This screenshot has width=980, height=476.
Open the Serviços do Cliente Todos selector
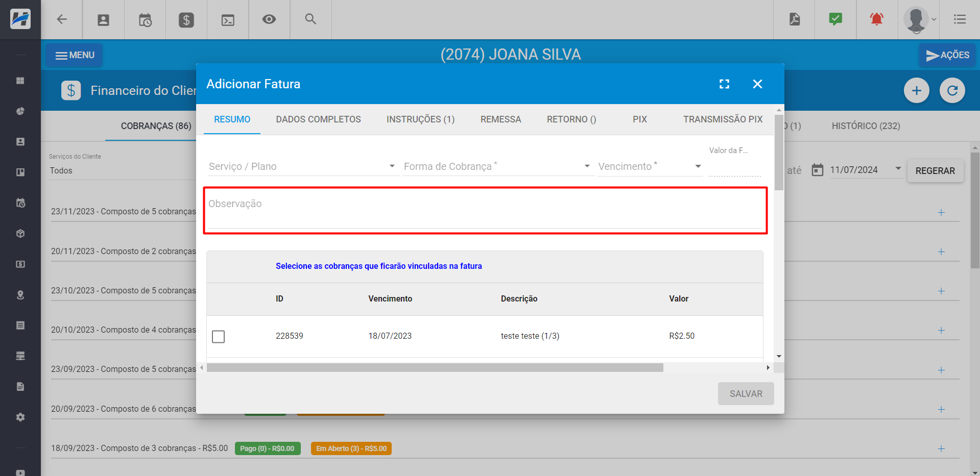pos(123,170)
